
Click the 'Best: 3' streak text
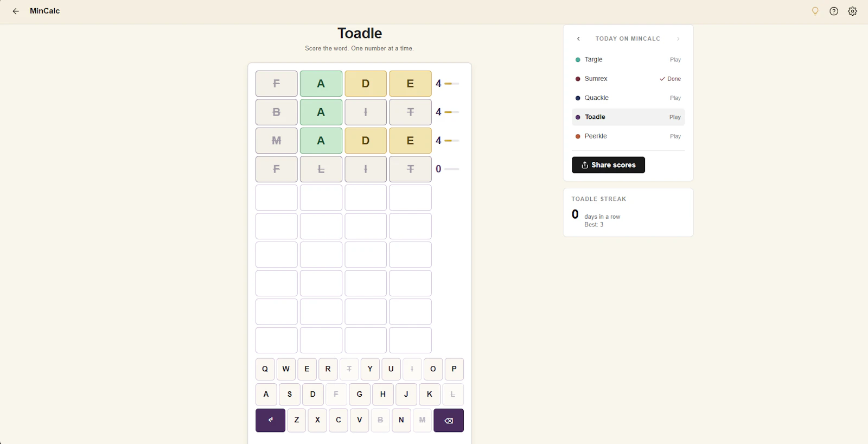593,225
